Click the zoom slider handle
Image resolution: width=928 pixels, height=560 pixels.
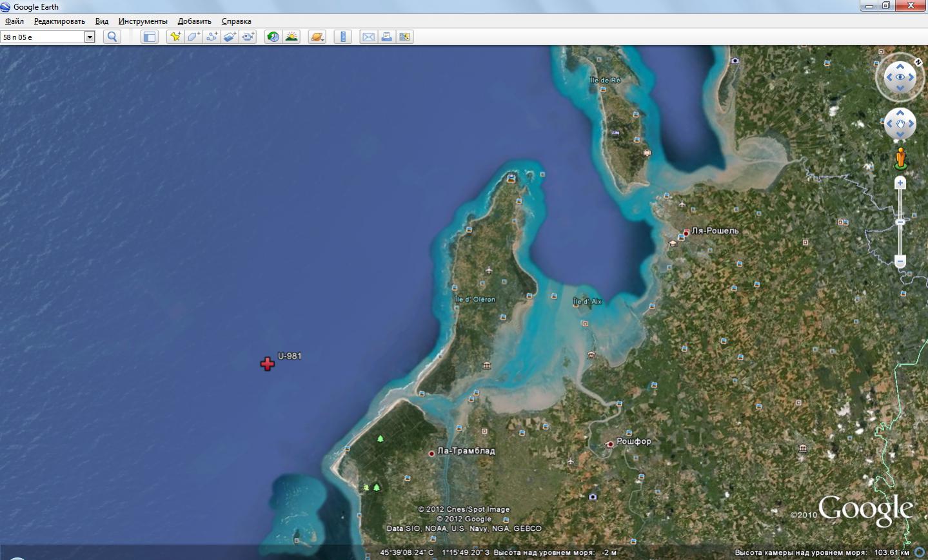coord(900,222)
